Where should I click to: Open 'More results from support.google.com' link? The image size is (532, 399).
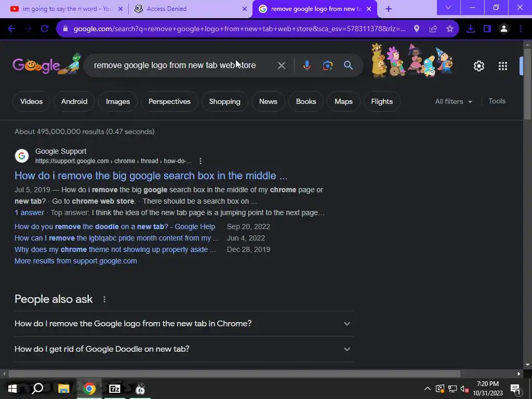click(x=76, y=261)
